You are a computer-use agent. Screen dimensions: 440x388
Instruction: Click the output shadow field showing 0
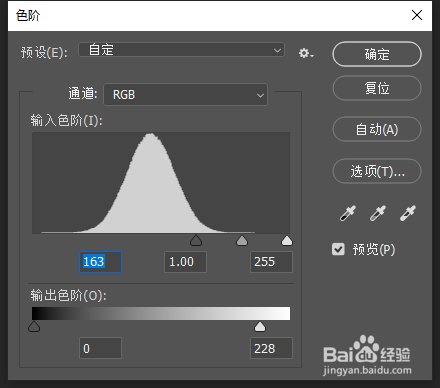100,348
